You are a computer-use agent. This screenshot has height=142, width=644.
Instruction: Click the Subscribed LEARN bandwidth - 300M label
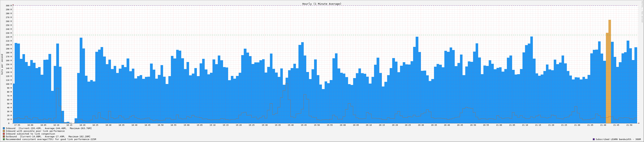[x=618, y=139]
